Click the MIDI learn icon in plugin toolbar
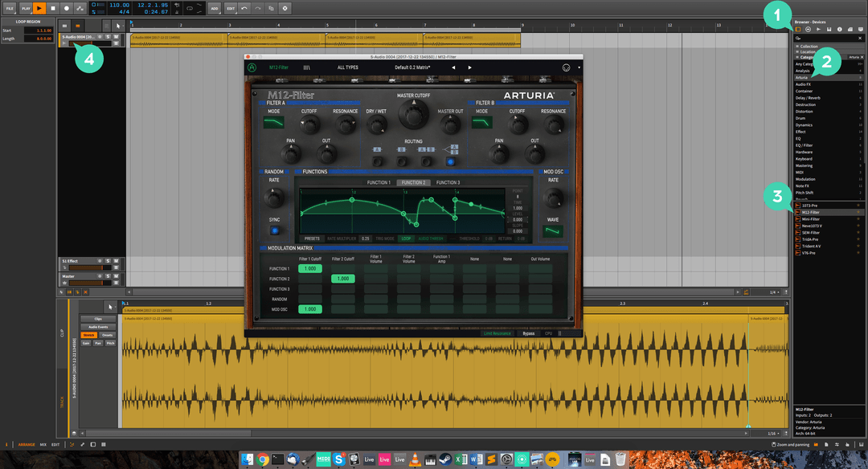This screenshot has width=868, height=469. [567, 67]
